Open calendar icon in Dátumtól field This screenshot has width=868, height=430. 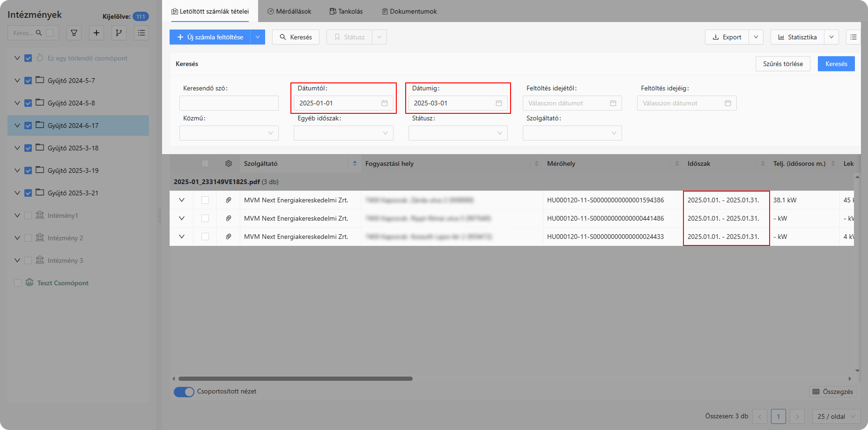tap(385, 103)
